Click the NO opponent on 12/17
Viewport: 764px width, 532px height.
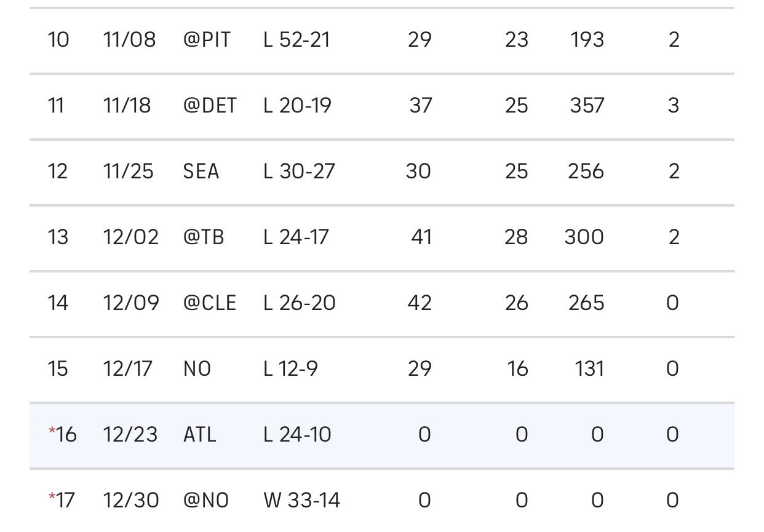pos(197,369)
